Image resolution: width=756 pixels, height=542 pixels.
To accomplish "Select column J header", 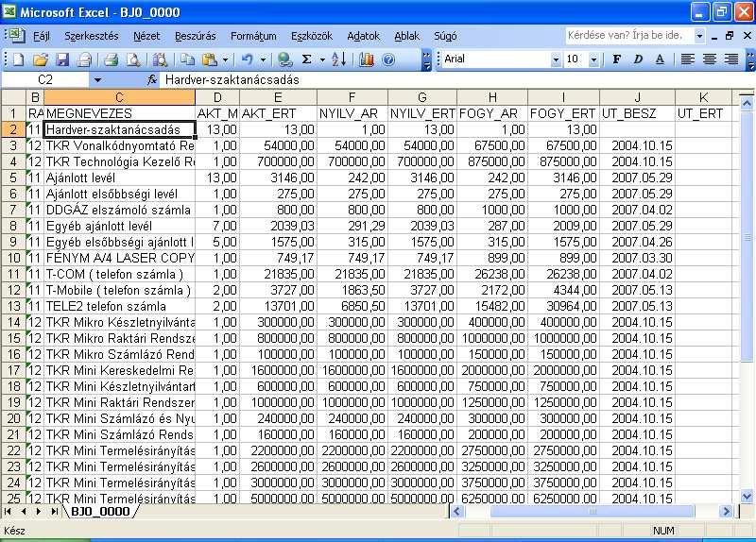I will 637,97.
